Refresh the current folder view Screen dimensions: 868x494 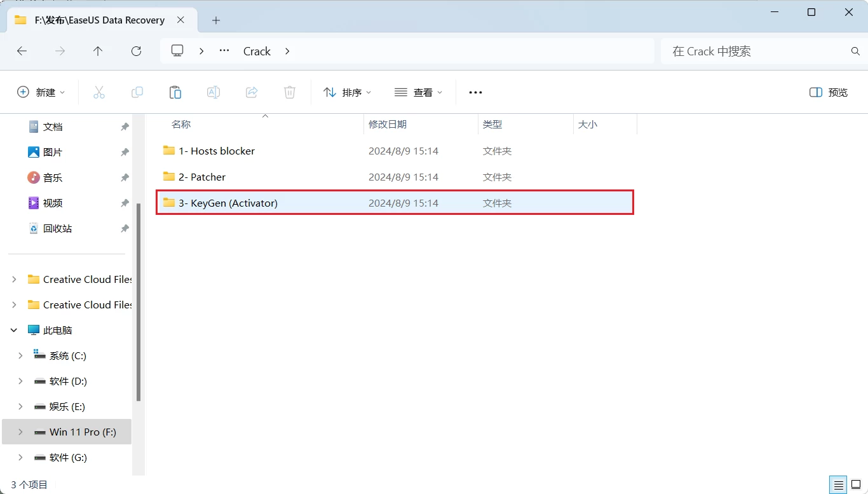pos(136,51)
